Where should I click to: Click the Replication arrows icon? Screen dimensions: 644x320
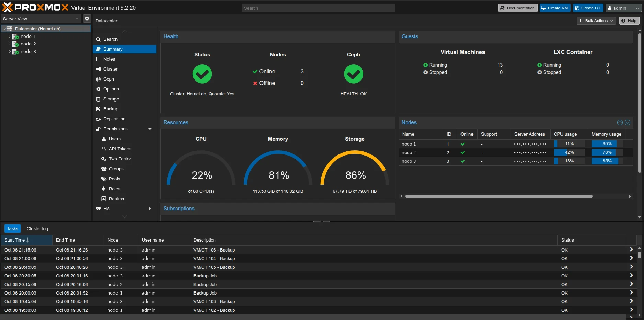98,119
